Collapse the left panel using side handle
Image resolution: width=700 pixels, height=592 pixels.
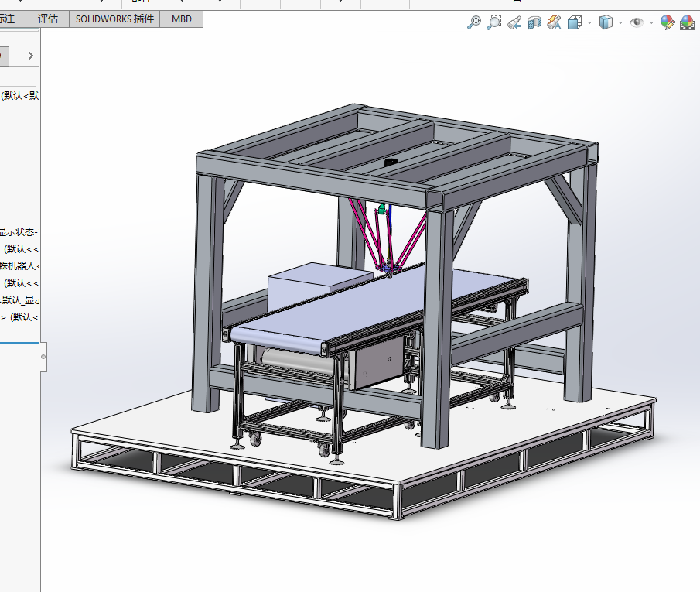coord(43,357)
